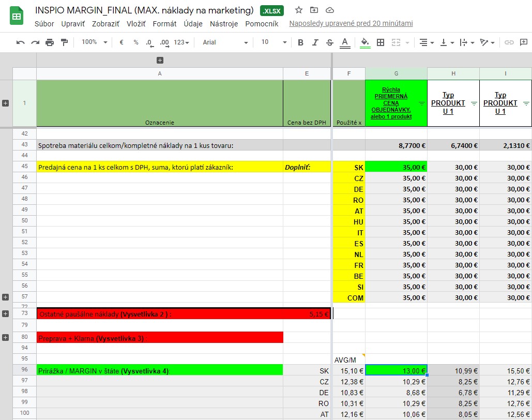532x420 pixels.
Task: Move the document to a folder
Action: (x=314, y=10)
